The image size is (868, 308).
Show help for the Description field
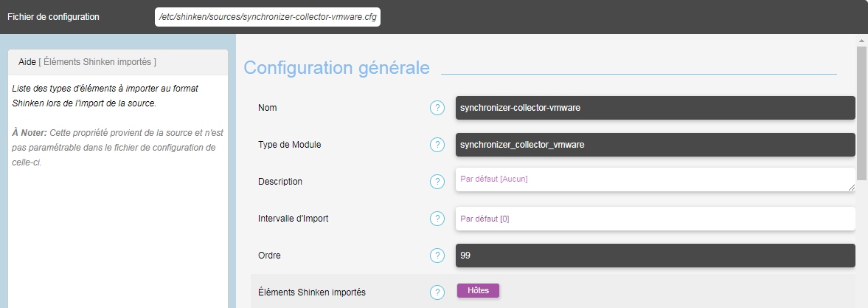(437, 182)
